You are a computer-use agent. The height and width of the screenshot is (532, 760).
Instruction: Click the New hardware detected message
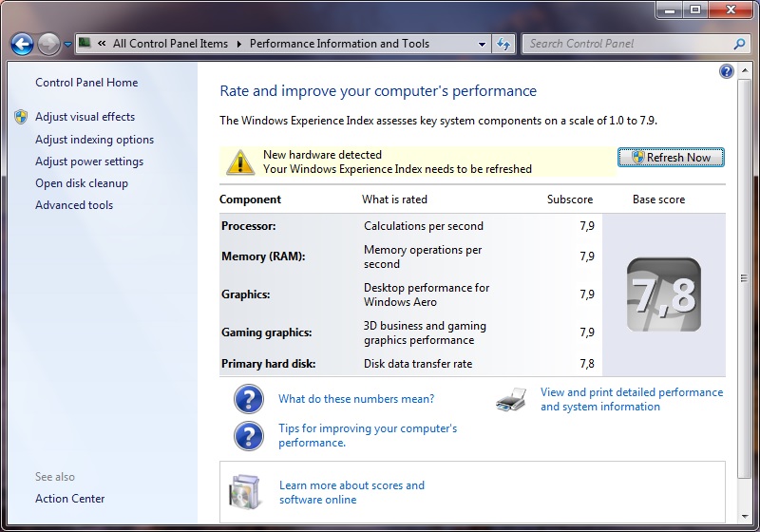coord(322,155)
